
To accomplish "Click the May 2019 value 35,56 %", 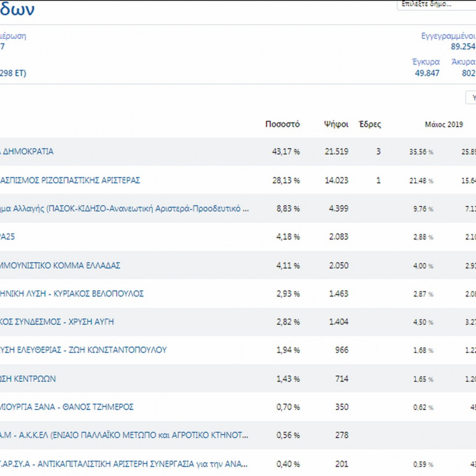I will coord(421,152).
